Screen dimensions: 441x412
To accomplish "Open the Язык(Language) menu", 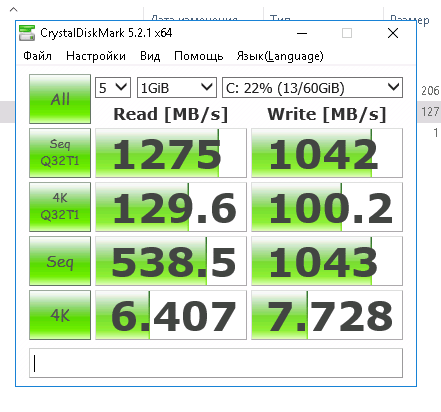I will [280, 56].
